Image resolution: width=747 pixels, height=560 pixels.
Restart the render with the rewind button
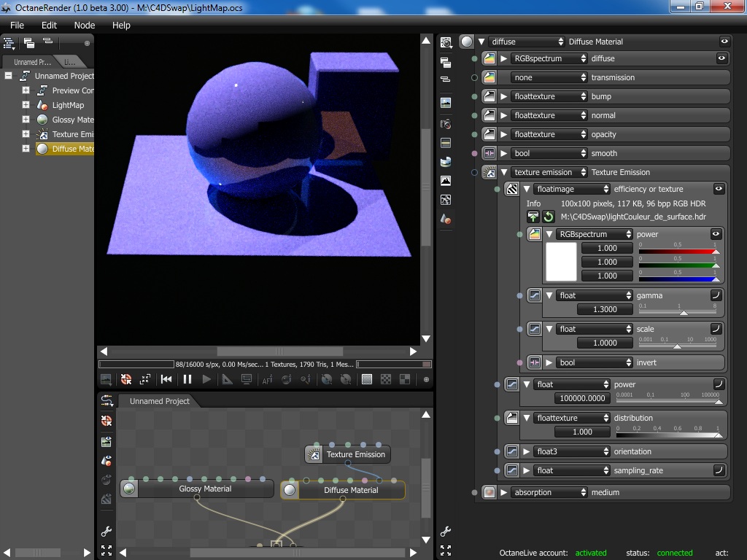tap(166, 379)
